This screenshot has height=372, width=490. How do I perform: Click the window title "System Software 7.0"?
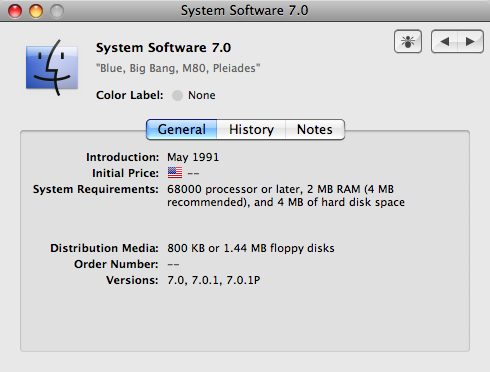(x=245, y=11)
